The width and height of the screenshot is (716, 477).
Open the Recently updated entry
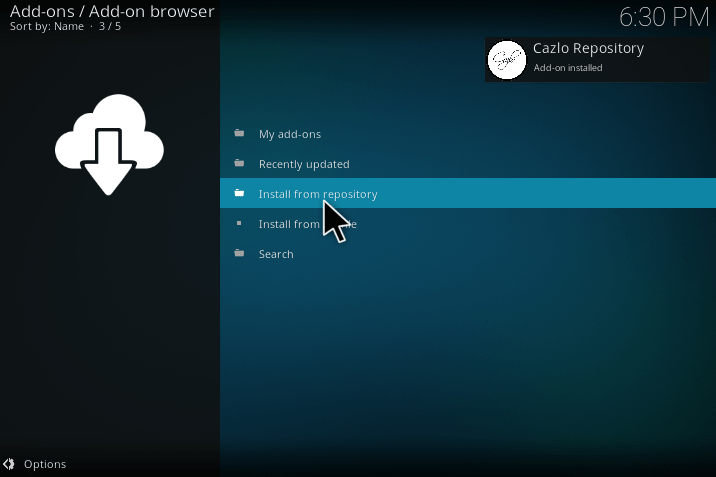pyautogui.click(x=468, y=164)
